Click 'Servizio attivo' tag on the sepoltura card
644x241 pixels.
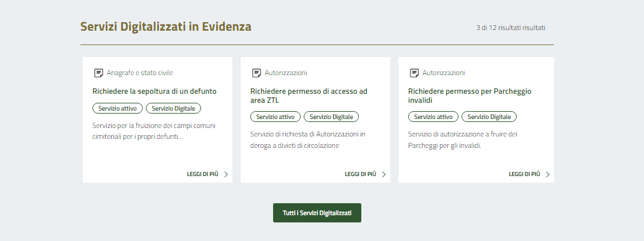click(118, 108)
